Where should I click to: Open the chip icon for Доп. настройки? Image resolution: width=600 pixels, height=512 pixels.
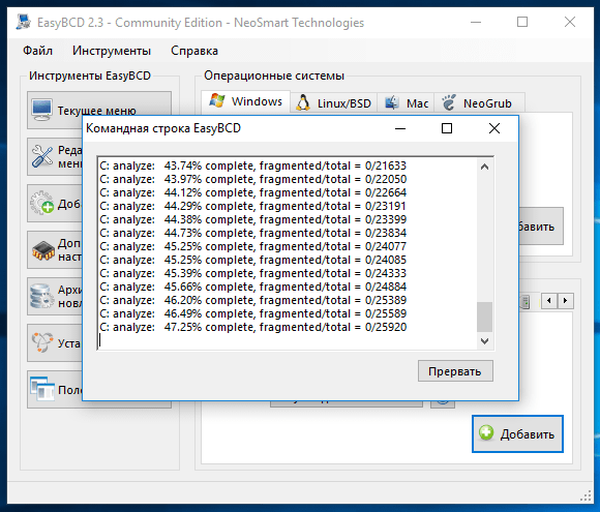click(x=42, y=249)
